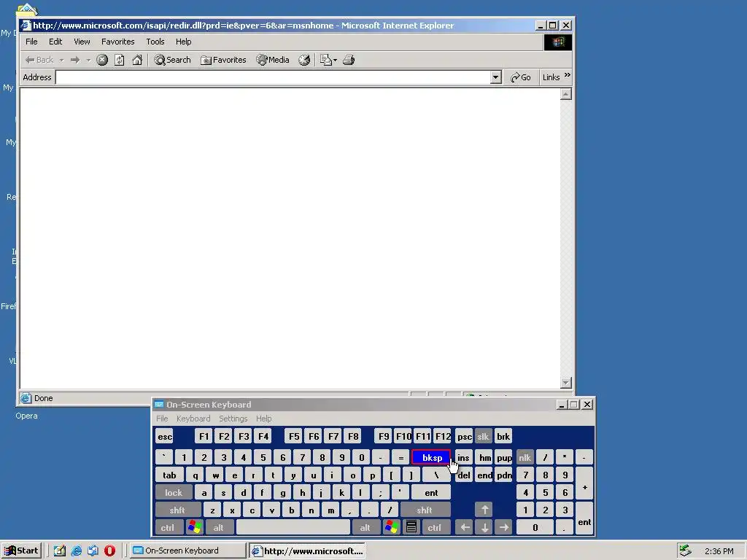Click the esc key on keyboard
The image size is (747, 560).
[x=165, y=437]
